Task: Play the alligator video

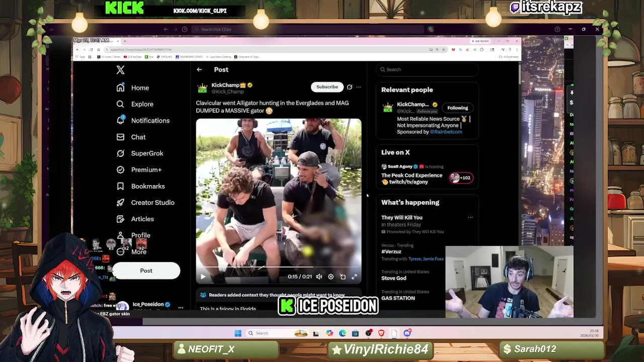Action: click(203, 277)
